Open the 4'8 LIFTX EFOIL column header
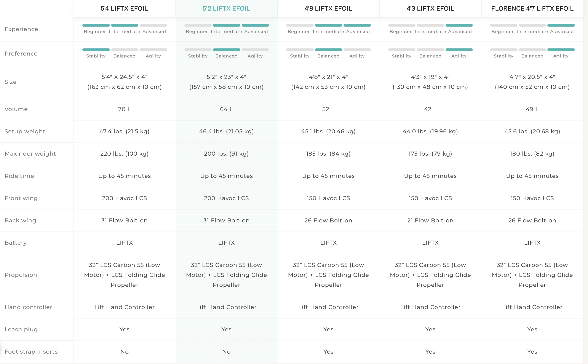This screenshot has width=588, height=364. pyautogui.click(x=328, y=8)
